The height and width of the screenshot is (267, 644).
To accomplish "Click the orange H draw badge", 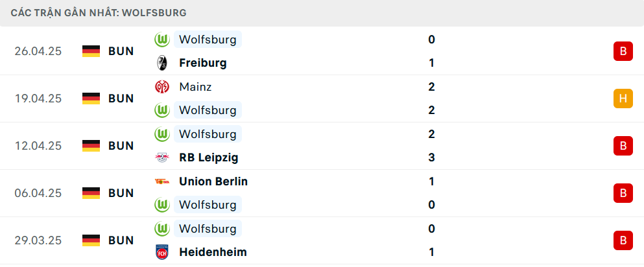I will pos(623,99).
